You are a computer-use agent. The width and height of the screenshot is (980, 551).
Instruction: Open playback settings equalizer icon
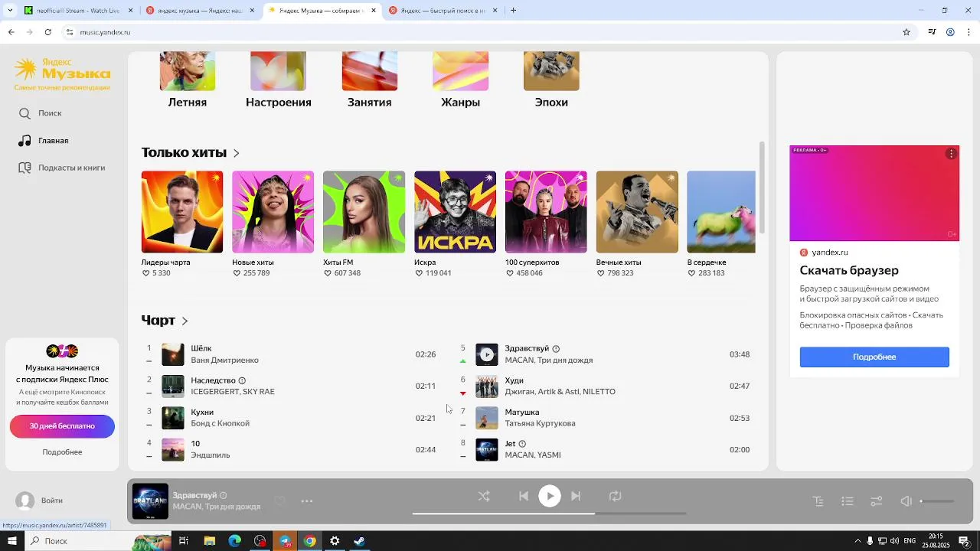[877, 501]
